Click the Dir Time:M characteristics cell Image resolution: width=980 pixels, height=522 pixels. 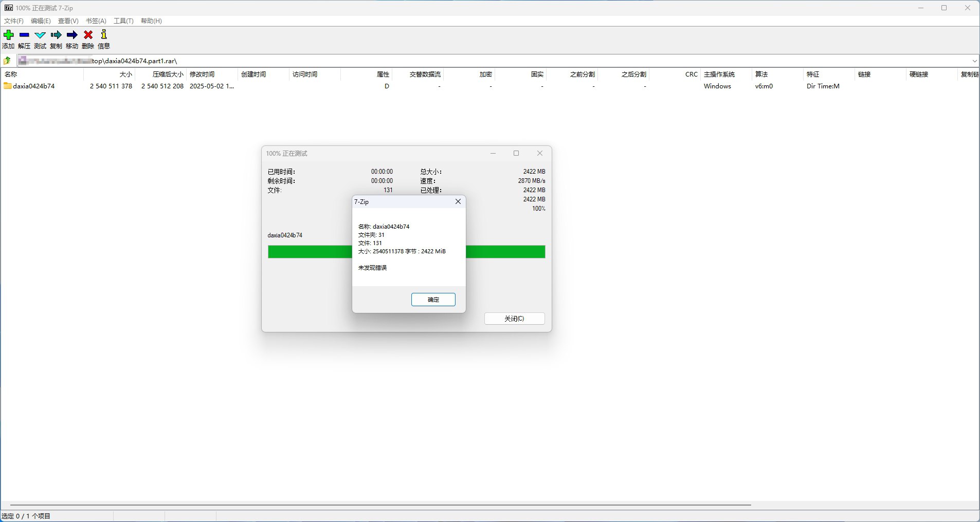[823, 86]
